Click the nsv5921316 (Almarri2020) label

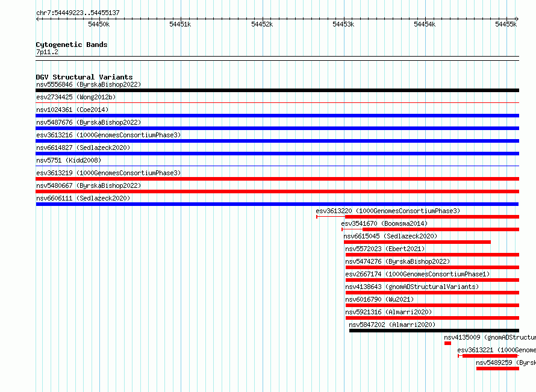point(388,312)
